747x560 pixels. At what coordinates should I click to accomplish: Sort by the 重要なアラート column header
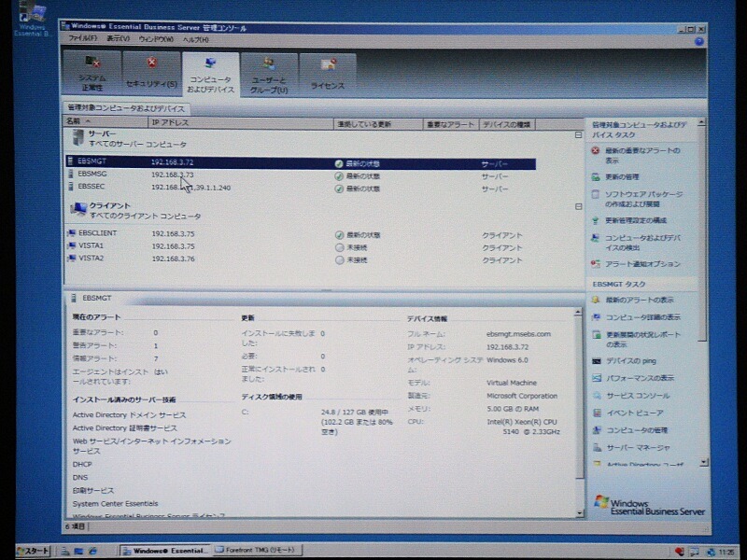tap(450, 125)
